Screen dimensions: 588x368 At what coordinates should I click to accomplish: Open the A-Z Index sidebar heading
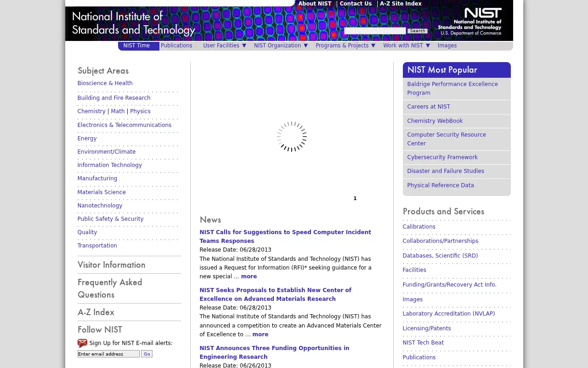tap(96, 312)
